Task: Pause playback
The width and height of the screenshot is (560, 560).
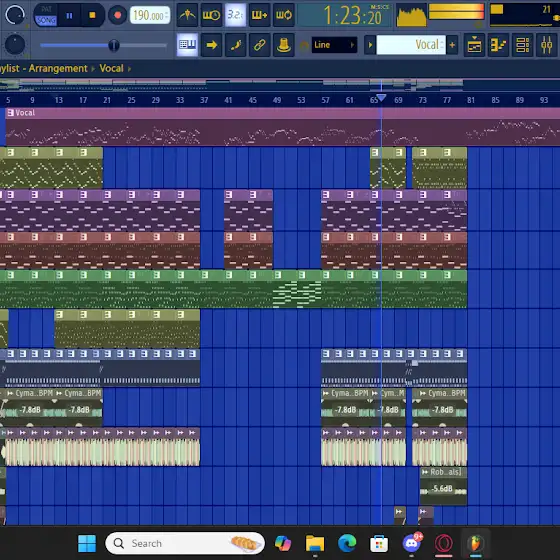Action: tap(69, 15)
